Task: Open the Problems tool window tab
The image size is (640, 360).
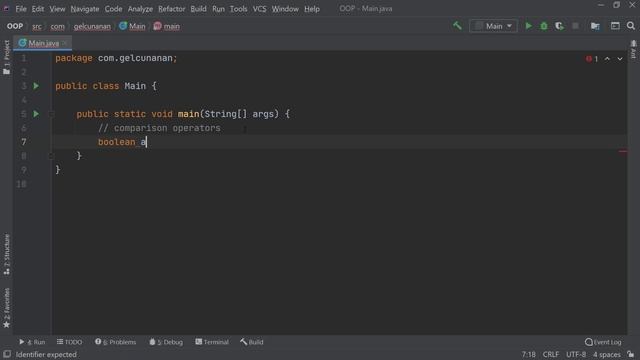Action: click(116, 342)
